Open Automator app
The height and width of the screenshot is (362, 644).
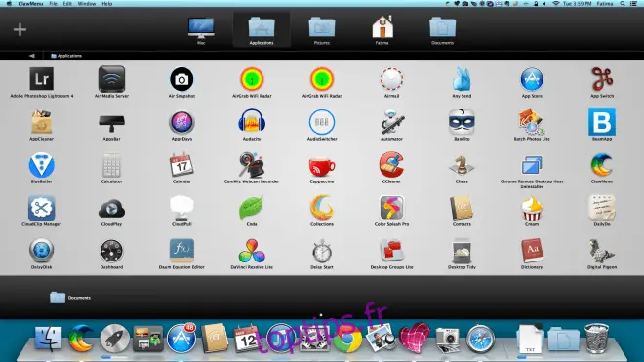coord(391,122)
